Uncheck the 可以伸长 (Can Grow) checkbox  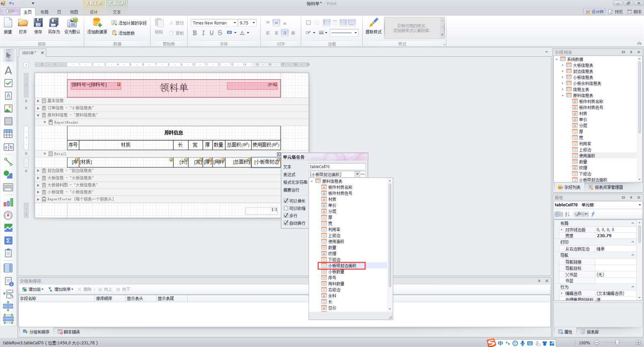tap(286, 201)
